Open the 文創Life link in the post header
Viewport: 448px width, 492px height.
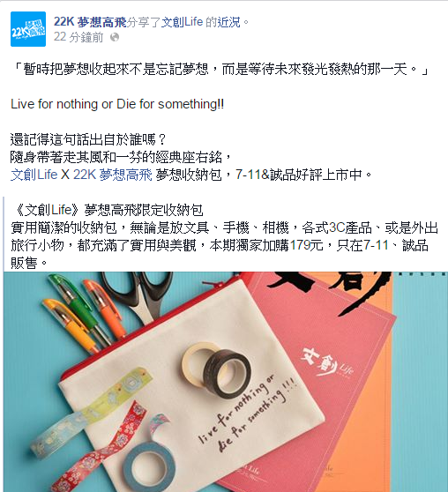[182, 22]
